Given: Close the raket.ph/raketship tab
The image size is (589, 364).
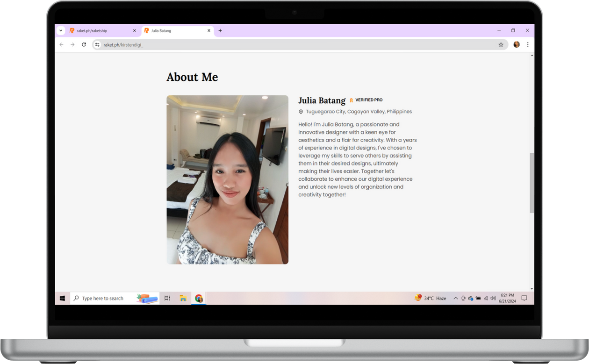Looking at the screenshot, I should point(135,31).
